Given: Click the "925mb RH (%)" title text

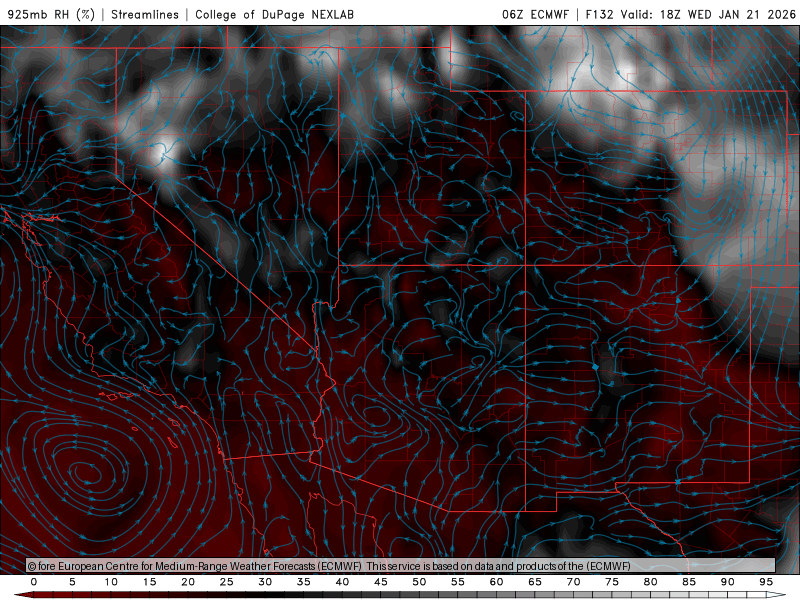Looking at the screenshot, I should point(52,15).
